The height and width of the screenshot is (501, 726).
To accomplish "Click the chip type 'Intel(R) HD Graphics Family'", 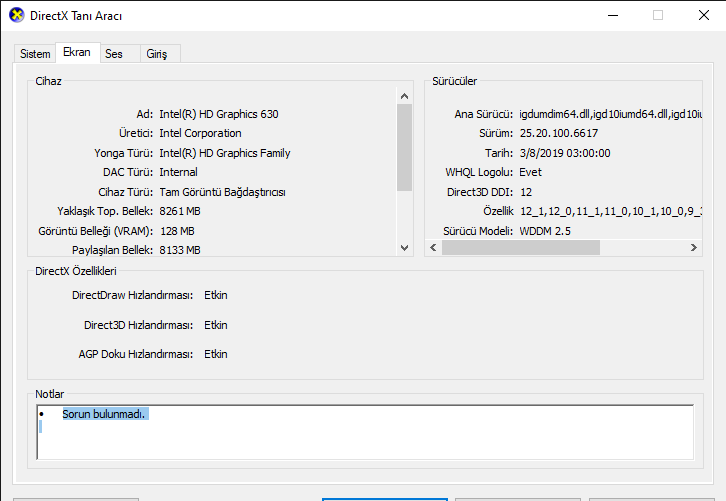I will (x=225, y=153).
